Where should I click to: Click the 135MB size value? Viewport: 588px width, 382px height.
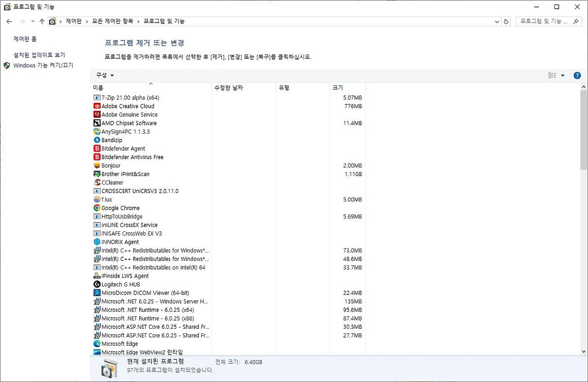353,302
